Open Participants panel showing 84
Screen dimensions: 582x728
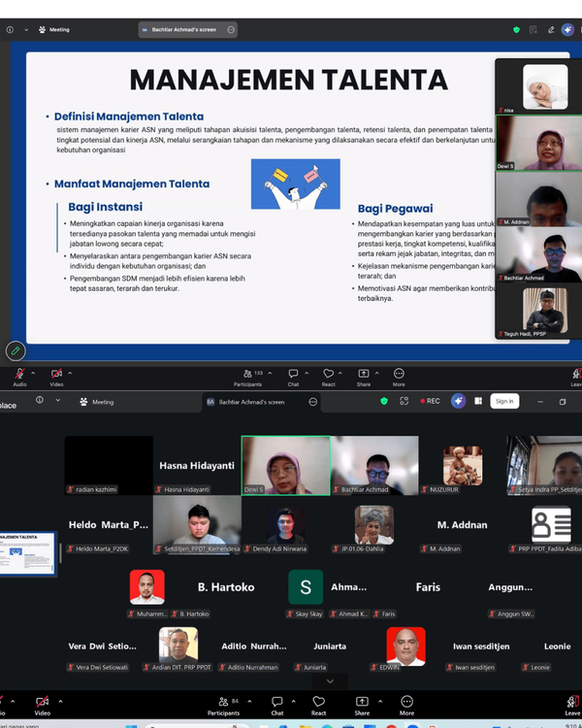coord(224,706)
